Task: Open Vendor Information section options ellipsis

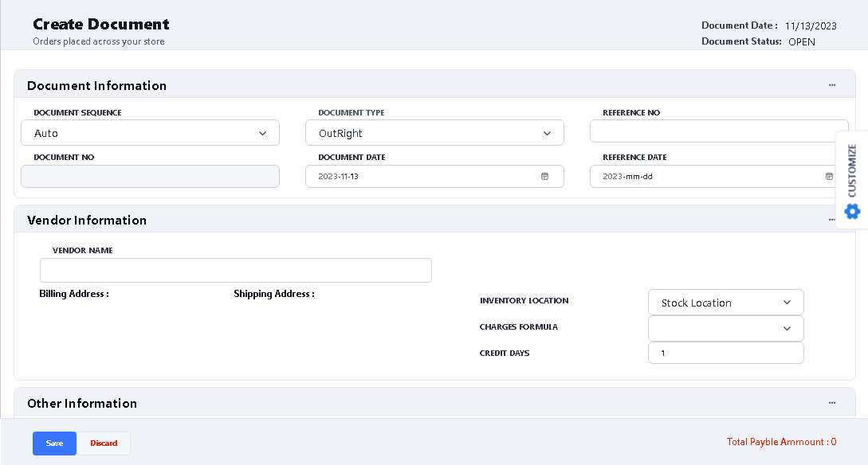Action: point(832,220)
